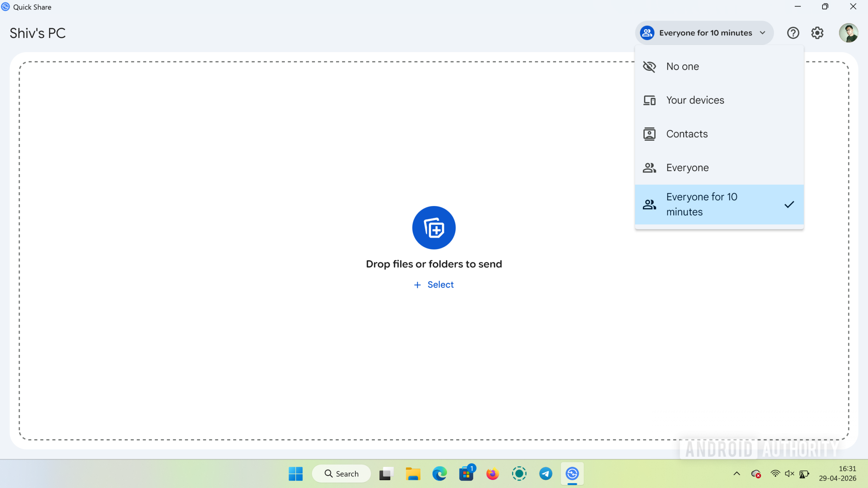Open the device visibility dropdown button
This screenshot has height=488, width=868.
click(x=704, y=33)
